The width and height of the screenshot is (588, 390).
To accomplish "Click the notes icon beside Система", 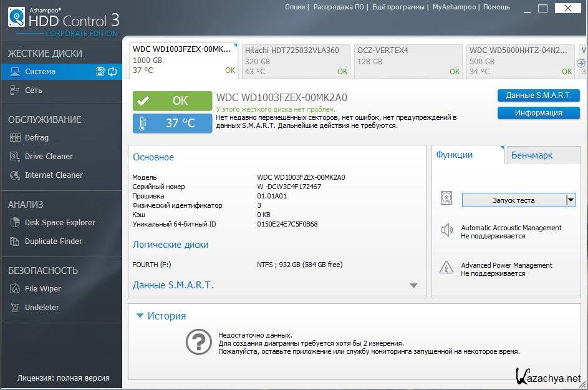I will click(100, 72).
